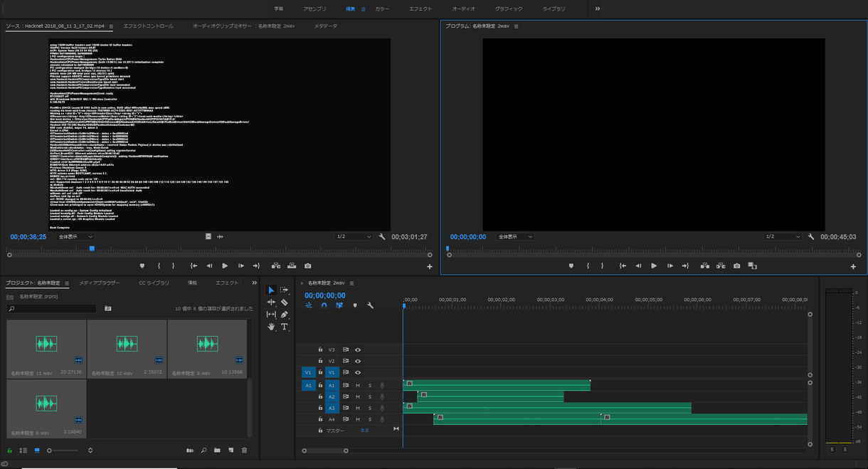The width and height of the screenshot is (868, 469).
Task: Hide video track V2 with eye icon
Action: point(358,361)
